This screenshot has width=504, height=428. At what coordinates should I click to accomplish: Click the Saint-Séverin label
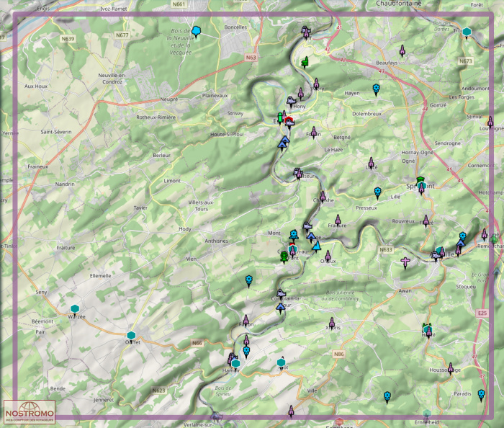click(x=56, y=132)
